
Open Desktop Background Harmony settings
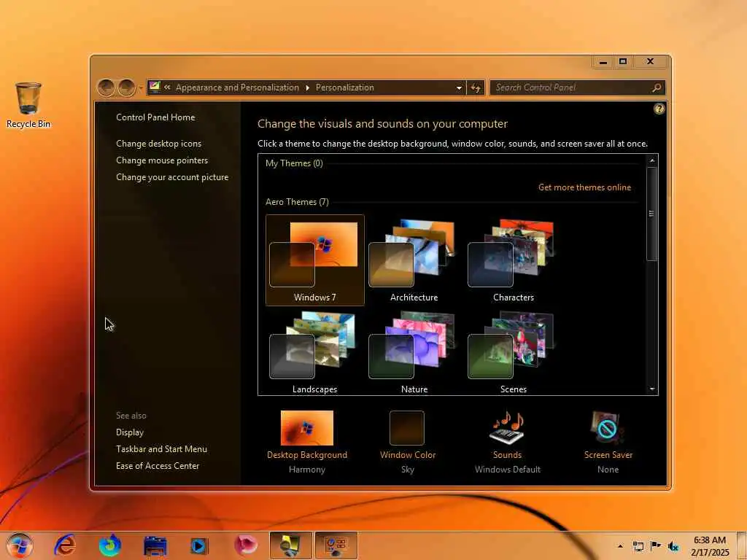click(x=307, y=442)
